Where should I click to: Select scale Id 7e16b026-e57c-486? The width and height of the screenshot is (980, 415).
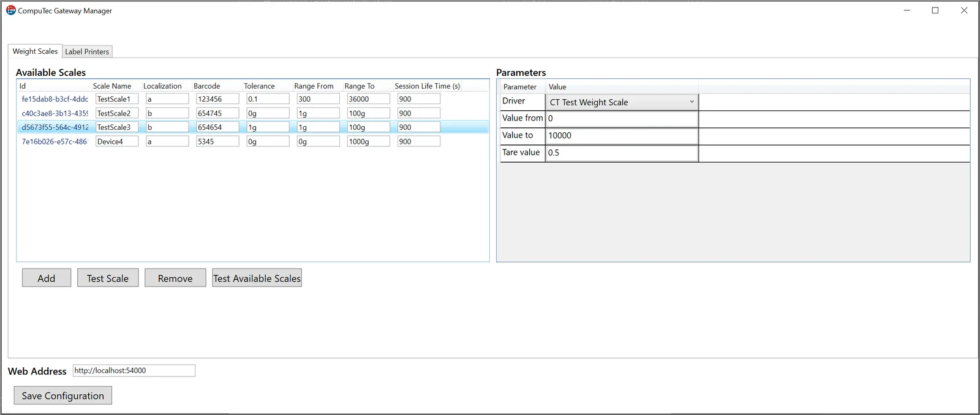tap(55, 141)
